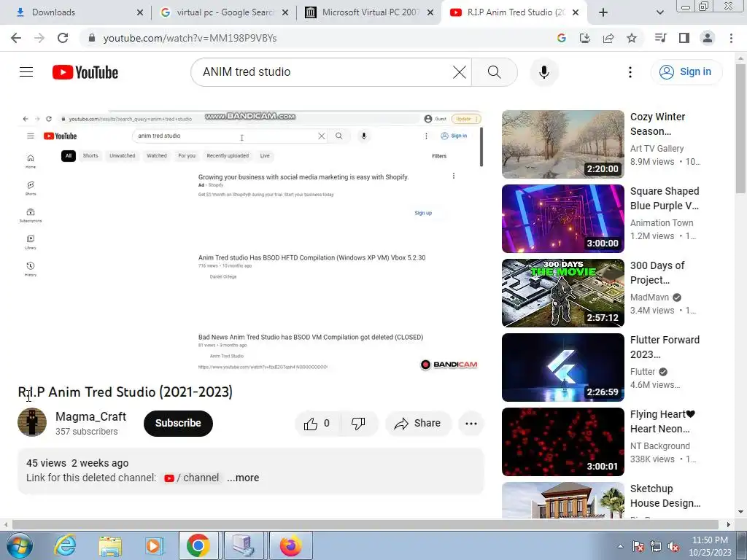
Task: Click the video player area
Action: pyautogui.click(x=251, y=243)
